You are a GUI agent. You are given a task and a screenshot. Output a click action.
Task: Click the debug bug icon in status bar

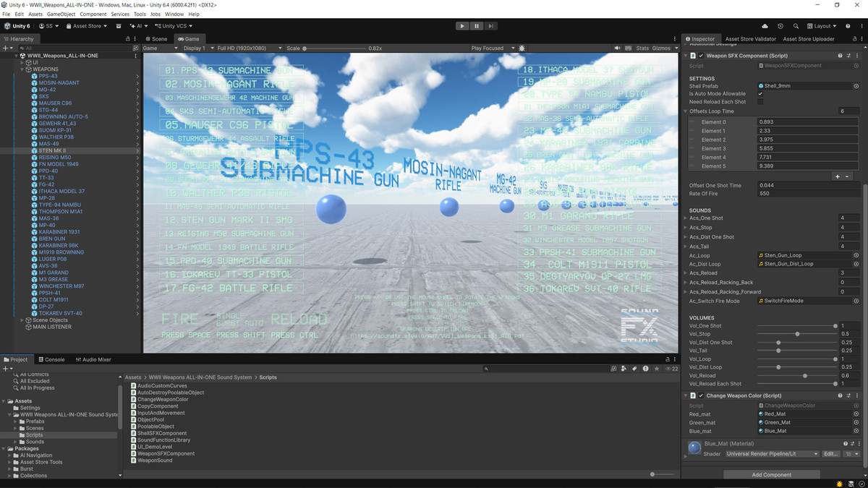[x=838, y=484]
